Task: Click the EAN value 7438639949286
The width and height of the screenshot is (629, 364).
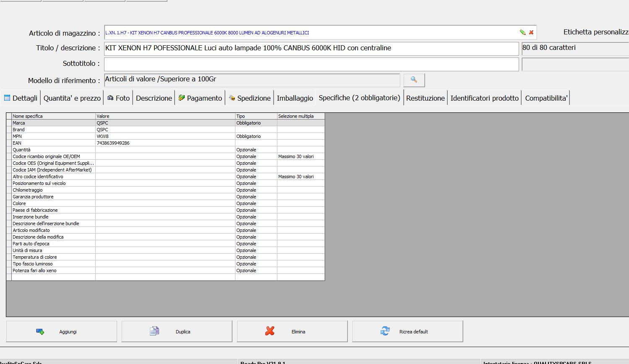Action: point(165,143)
